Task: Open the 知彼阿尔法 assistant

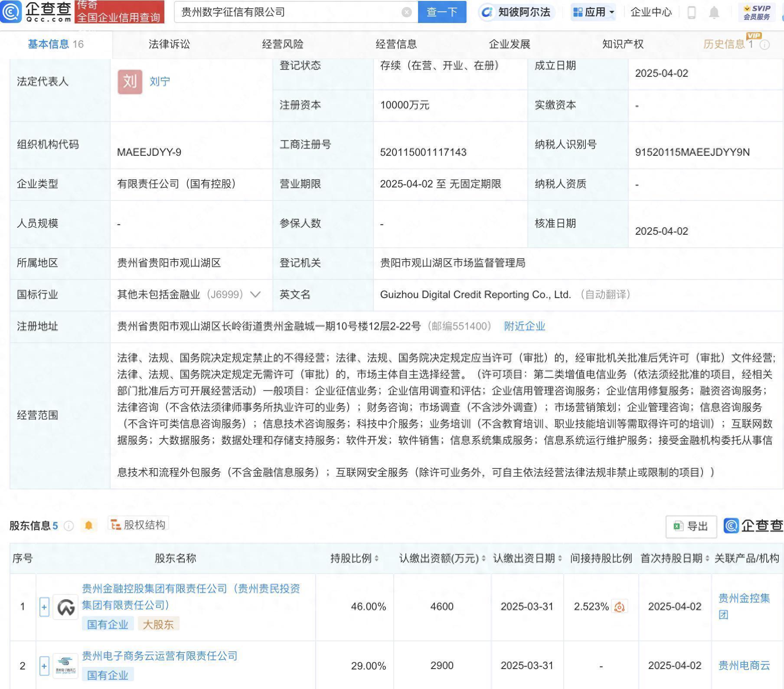Action: pos(516,12)
